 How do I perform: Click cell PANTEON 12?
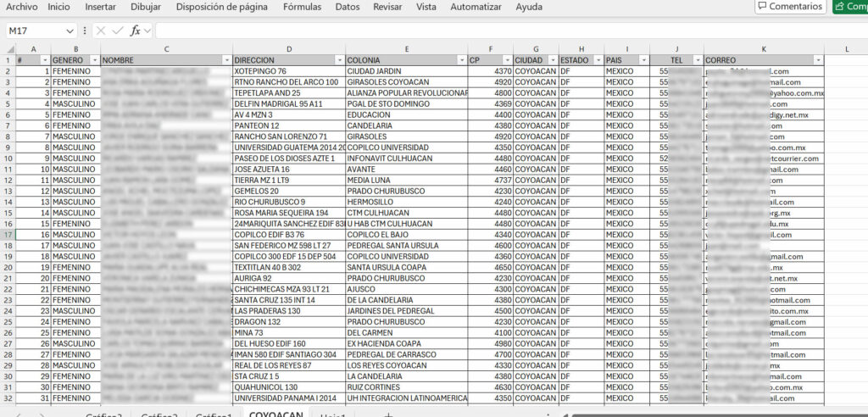click(288, 125)
